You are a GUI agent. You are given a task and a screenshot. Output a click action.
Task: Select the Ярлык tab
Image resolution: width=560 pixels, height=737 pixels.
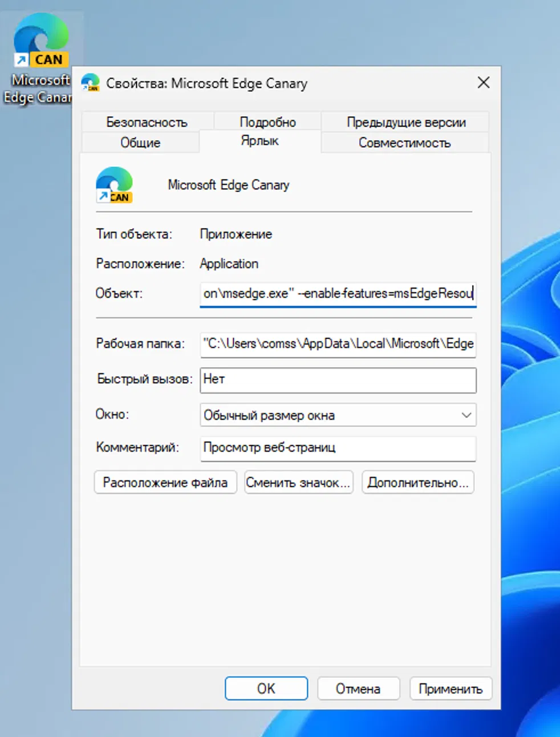point(259,141)
